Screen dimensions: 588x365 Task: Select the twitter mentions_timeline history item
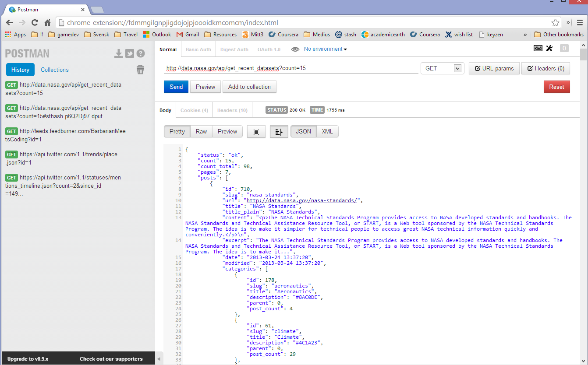pyautogui.click(x=63, y=186)
